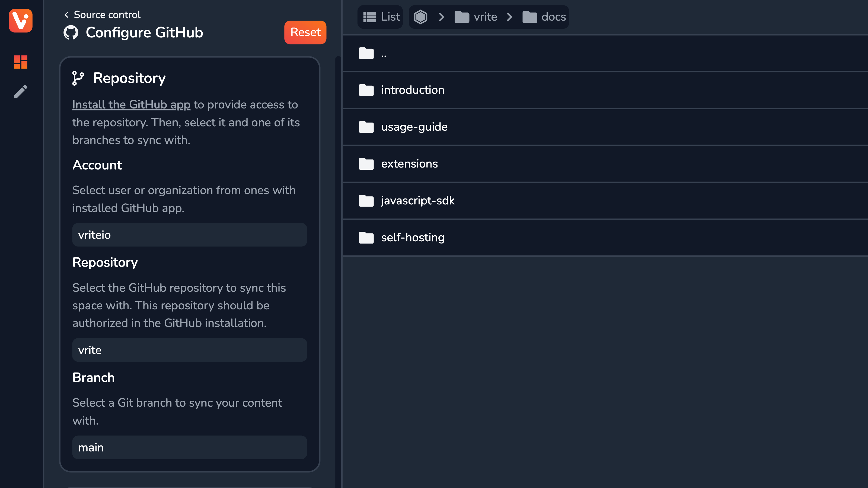Open the javascript-sdk folder
Screen dimensions: 868x488
pyautogui.click(x=605, y=201)
